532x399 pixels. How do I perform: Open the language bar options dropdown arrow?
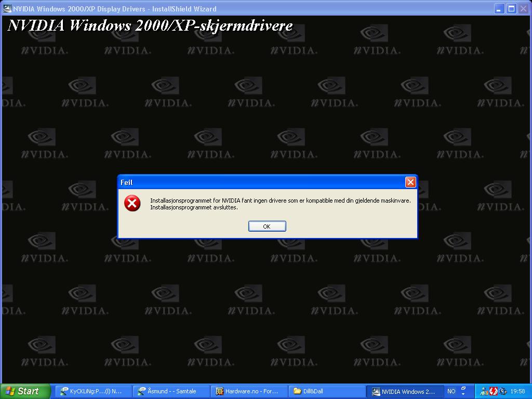pyautogui.click(x=463, y=394)
